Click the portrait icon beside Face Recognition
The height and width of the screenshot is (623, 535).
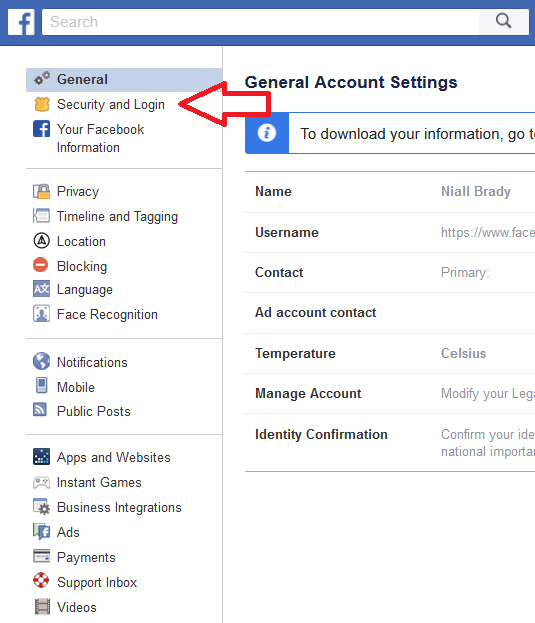tap(42, 313)
